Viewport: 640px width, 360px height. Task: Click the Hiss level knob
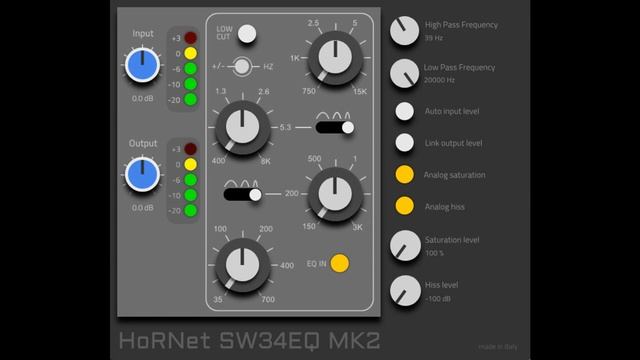tap(405, 291)
